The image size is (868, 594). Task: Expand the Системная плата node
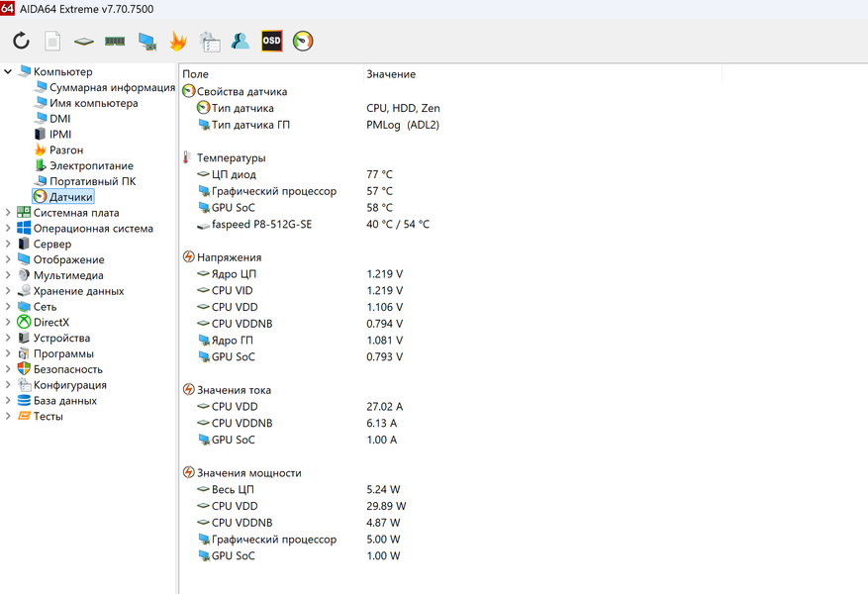point(9,213)
